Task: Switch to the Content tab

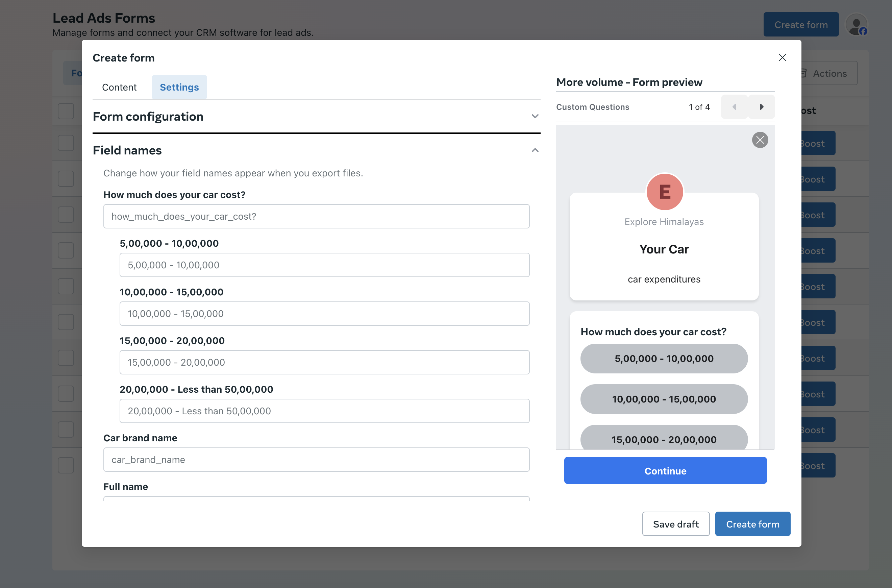Action: 119,87
